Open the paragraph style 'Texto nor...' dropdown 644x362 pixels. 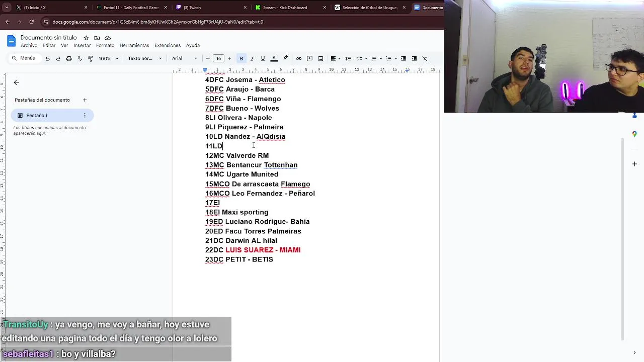pyautogui.click(x=145, y=59)
